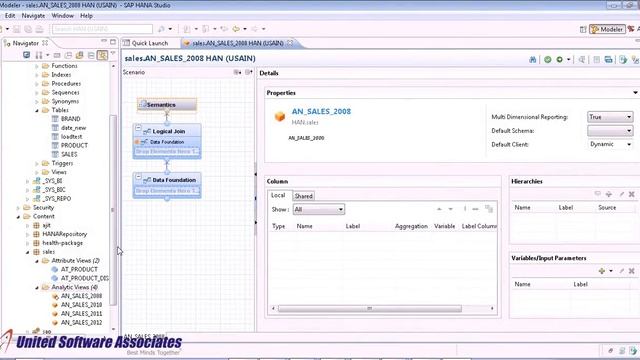The image size is (640, 360).
Task: Select the date_new table
Action: (73, 128)
